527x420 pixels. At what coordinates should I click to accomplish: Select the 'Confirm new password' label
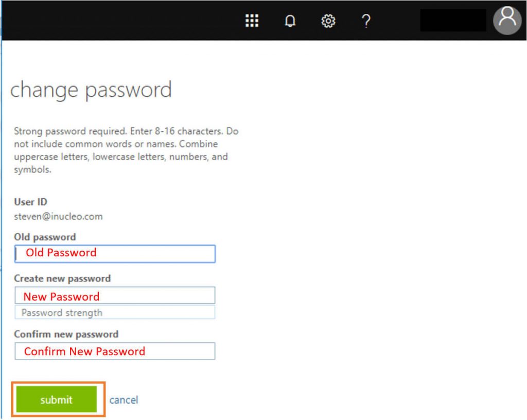point(66,334)
